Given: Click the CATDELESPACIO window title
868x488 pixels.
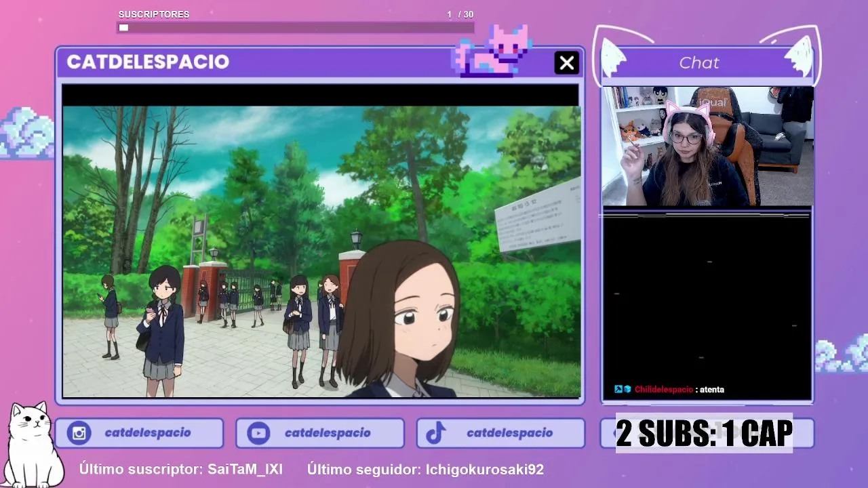Looking at the screenshot, I should (x=148, y=62).
